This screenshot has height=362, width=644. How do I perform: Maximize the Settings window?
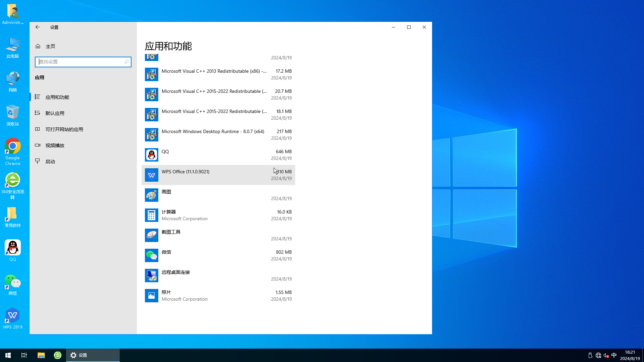(x=409, y=27)
